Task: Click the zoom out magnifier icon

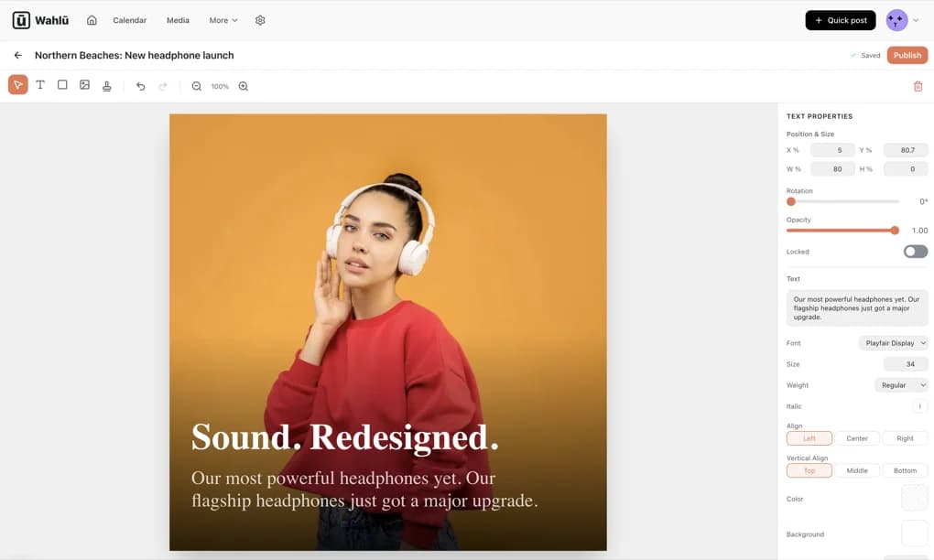Action: pos(196,86)
